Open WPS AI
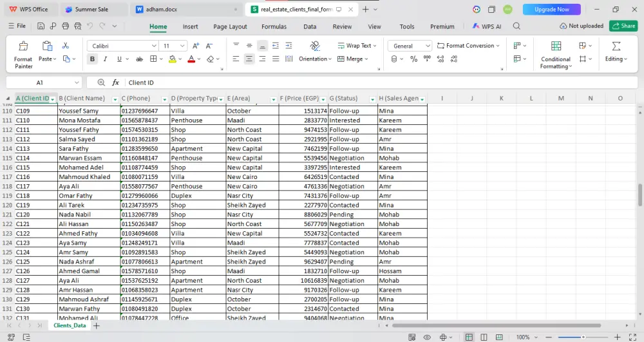Viewport: 644px width, 342px height. (x=487, y=26)
